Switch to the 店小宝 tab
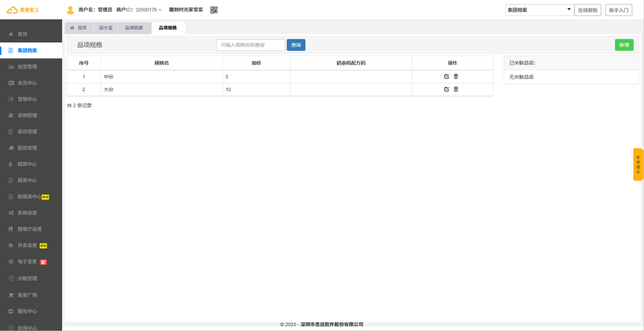 106,28
